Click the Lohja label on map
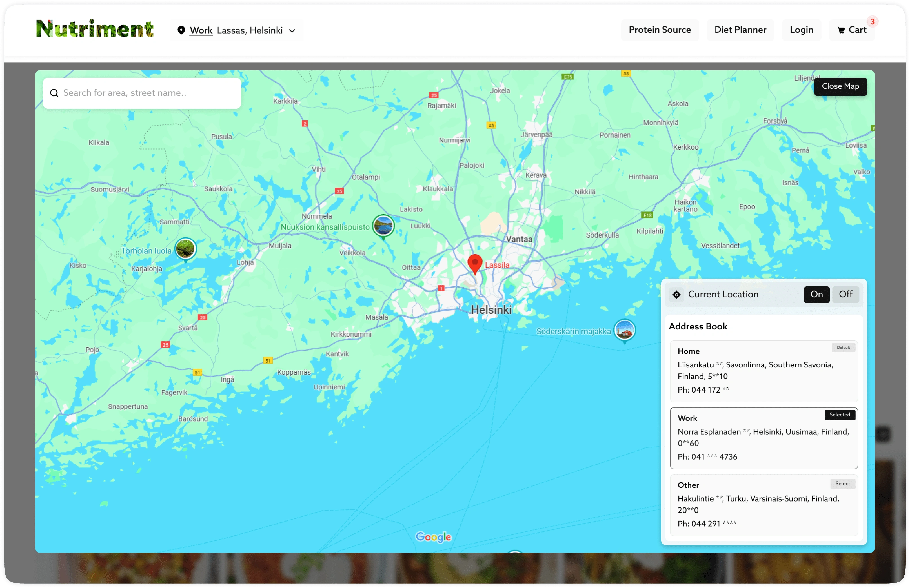Viewport: 910px width, 588px height. point(245,263)
